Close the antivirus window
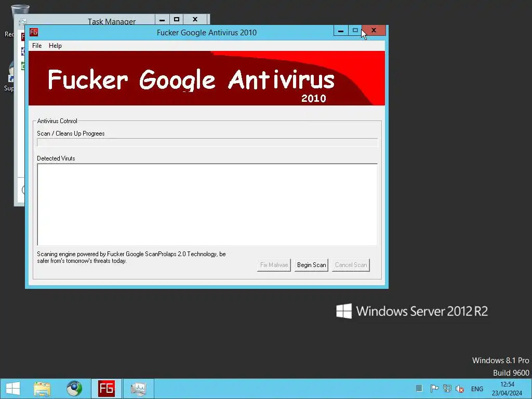 (374, 31)
